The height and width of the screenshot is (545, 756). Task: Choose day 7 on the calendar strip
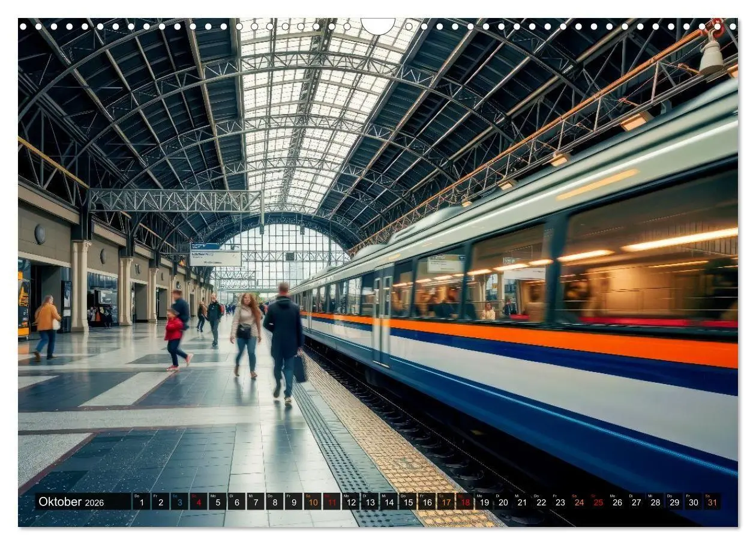click(x=256, y=502)
